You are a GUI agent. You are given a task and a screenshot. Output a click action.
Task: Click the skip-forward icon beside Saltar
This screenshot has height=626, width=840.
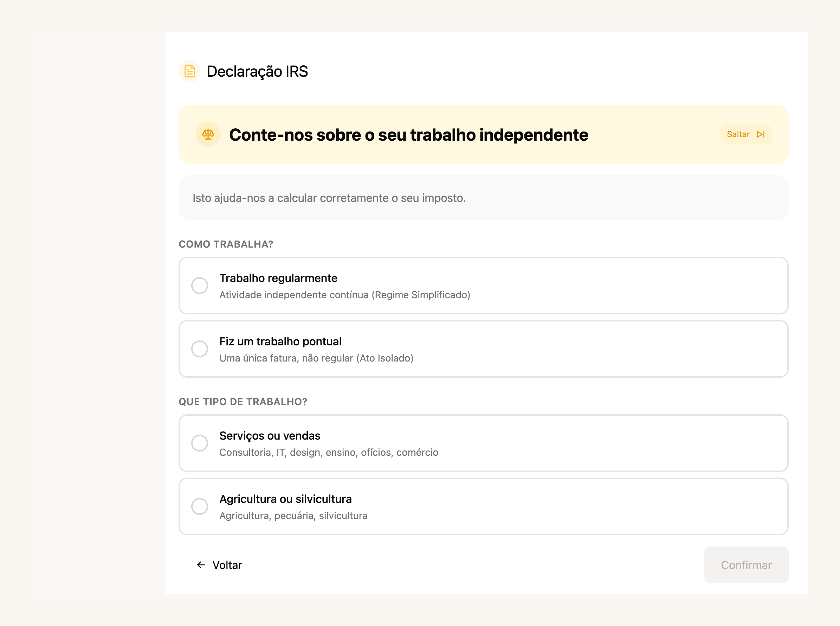761,135
